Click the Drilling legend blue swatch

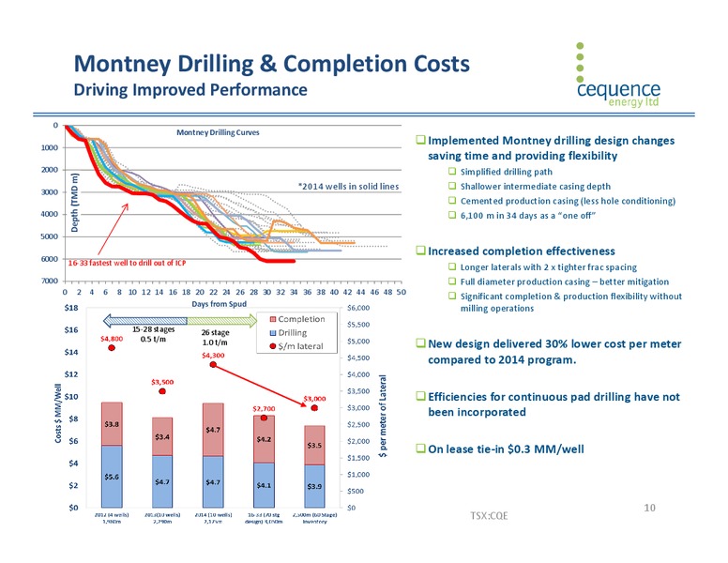tap(273, 332)
